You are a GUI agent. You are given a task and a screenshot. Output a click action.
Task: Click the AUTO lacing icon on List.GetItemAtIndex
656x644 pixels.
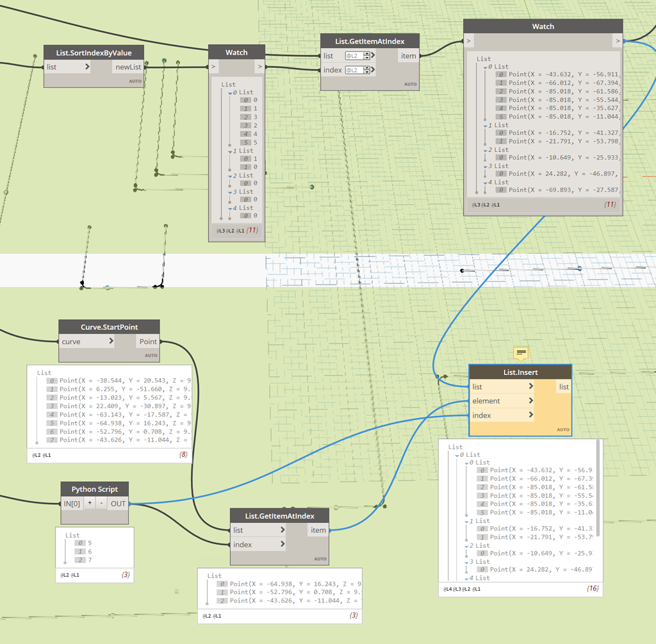[409, 84]
